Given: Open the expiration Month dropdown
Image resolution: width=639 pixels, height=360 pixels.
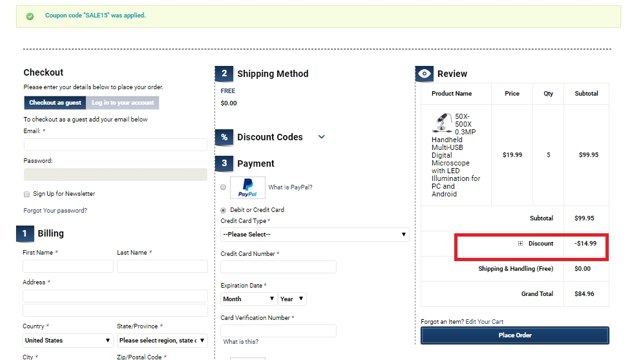Looking at the screenshot, I should tap(249, 299).
